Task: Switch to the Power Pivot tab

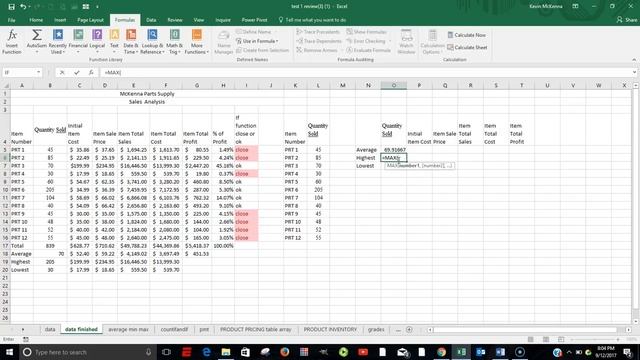Action: [254, 20]
